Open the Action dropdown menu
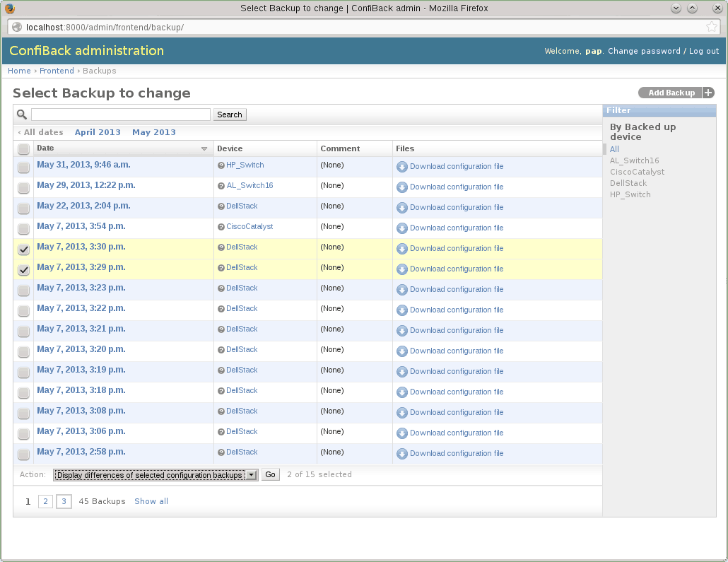Screen dimensions: 728x562 (x=155, y=474)
